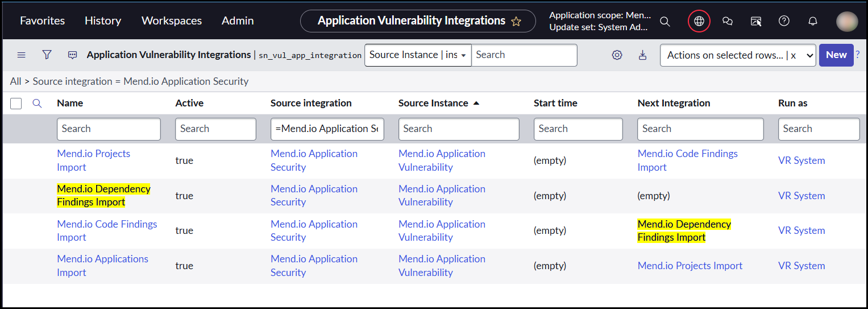Open the user profile avatar

[846, 21]
